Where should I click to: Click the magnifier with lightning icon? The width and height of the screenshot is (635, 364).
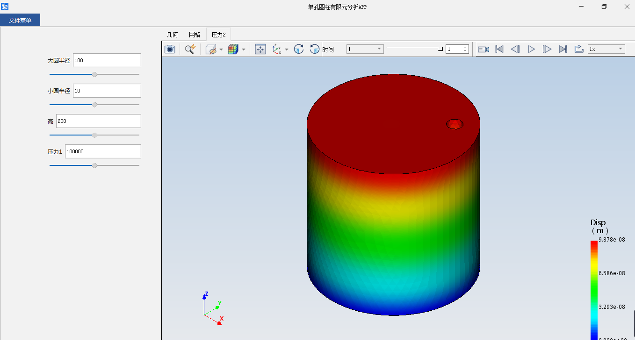(x=190, y=49)
